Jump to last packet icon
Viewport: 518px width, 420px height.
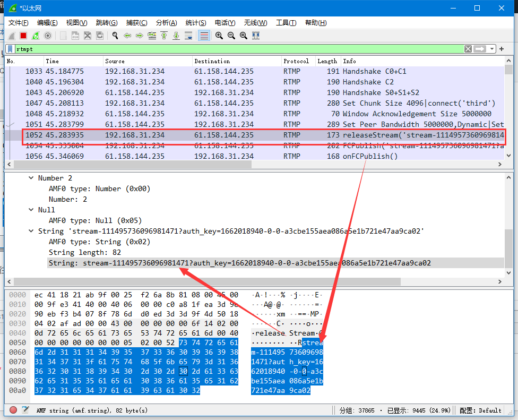tap(176, 36)
